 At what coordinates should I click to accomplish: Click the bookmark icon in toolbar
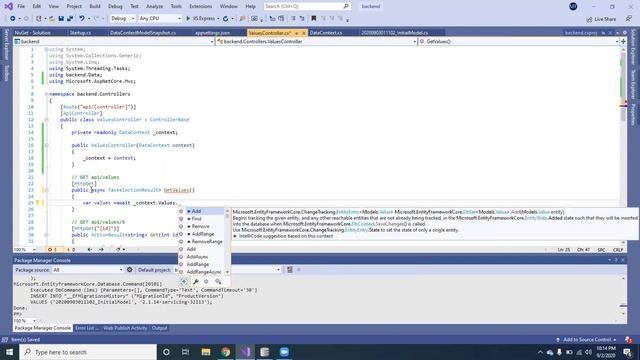313,19
